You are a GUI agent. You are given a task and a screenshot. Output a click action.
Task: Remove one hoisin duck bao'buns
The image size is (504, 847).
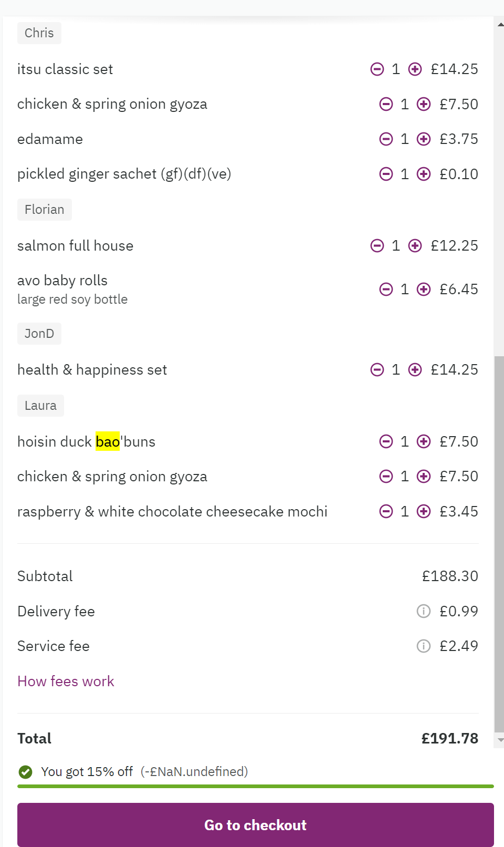pyautogui.click(x=386, y=441)
